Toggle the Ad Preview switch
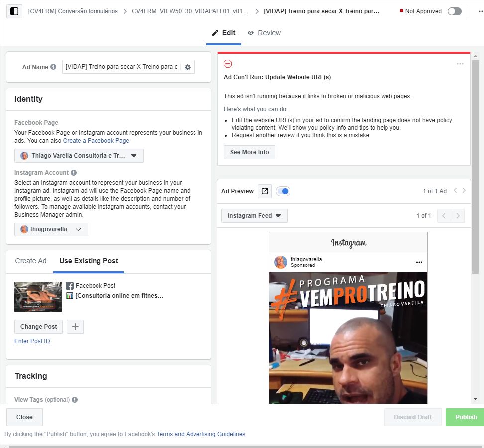The height and width of the screenshot is (448, 484). pyautogui.click(x=283, y=191)
